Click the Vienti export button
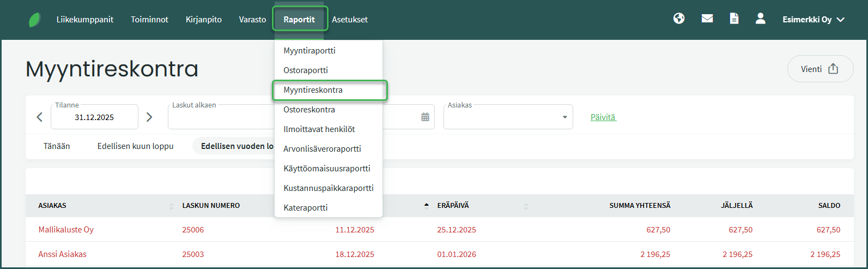The height and width of the screenshot is (269, 868). coord(820,69)
